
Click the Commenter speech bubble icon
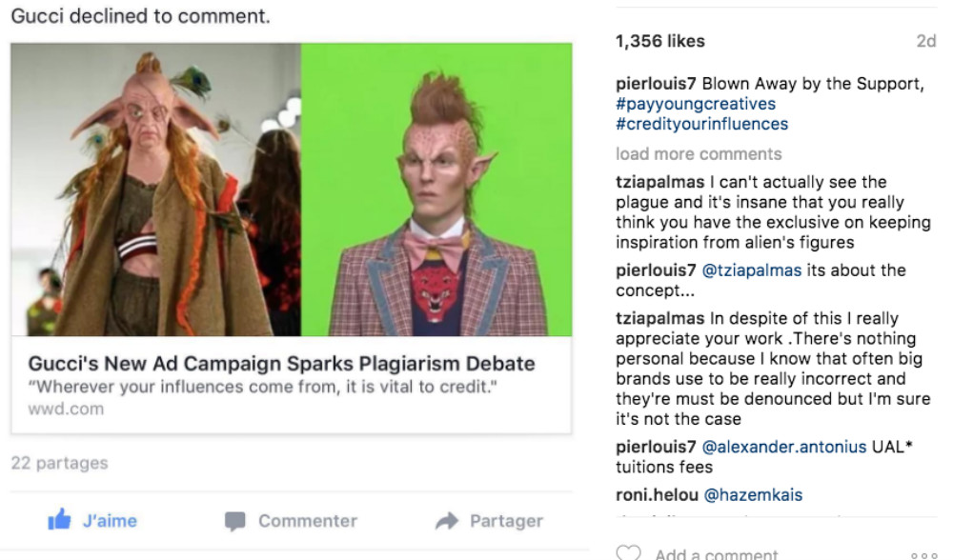[234, 521]
